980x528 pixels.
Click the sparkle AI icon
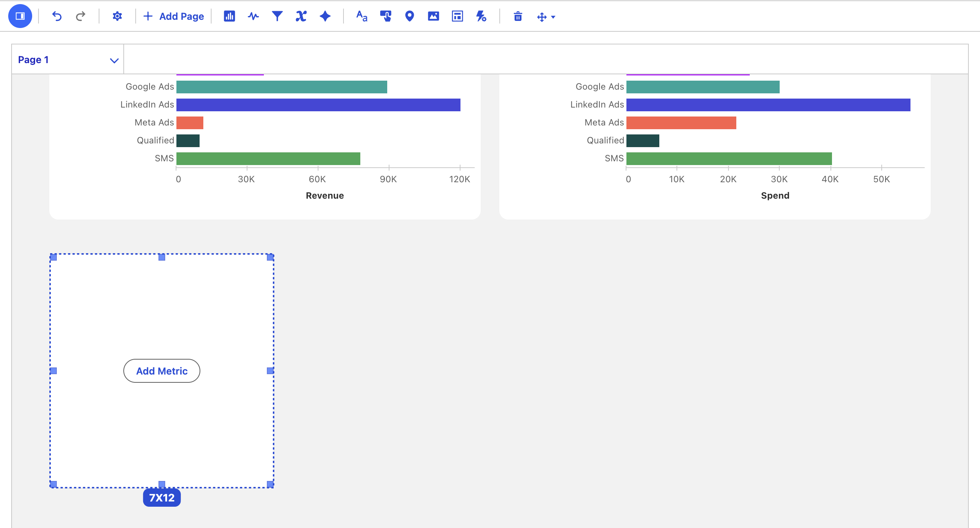pyautogui.click(x=325, y=16)
